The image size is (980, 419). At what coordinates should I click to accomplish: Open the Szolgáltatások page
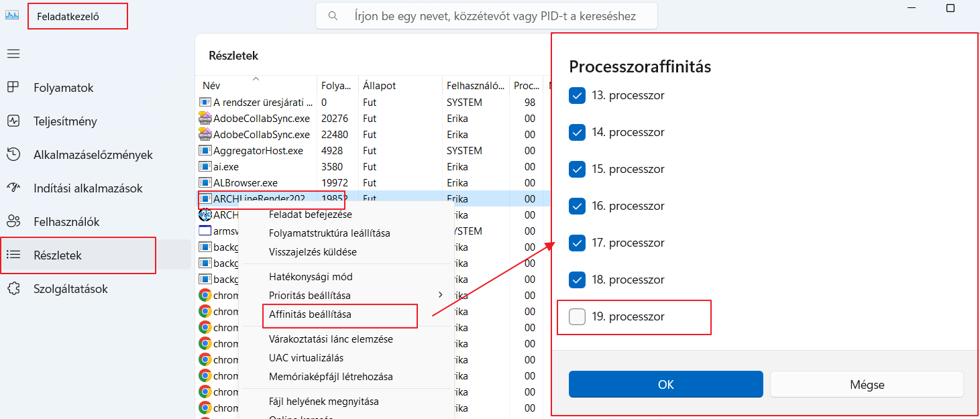tap(70, 289)
